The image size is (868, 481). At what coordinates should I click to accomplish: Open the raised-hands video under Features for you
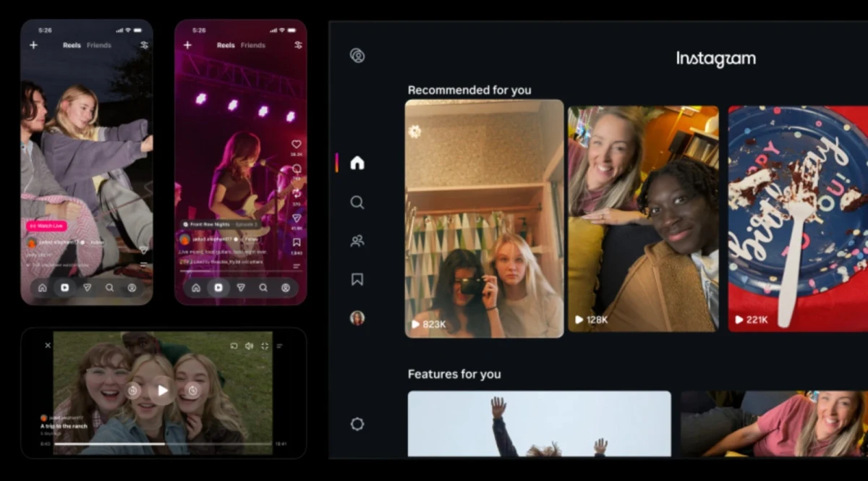click(x=539, y=424)
